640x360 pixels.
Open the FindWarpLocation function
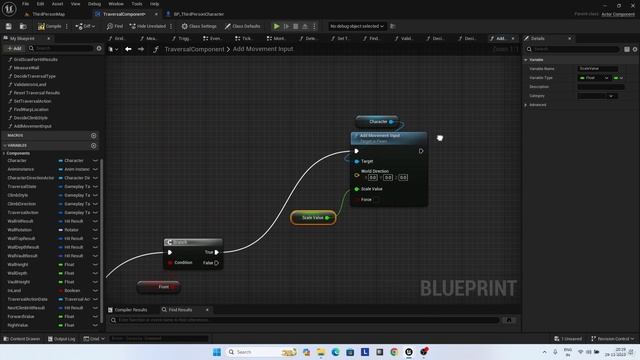point(31,109)
